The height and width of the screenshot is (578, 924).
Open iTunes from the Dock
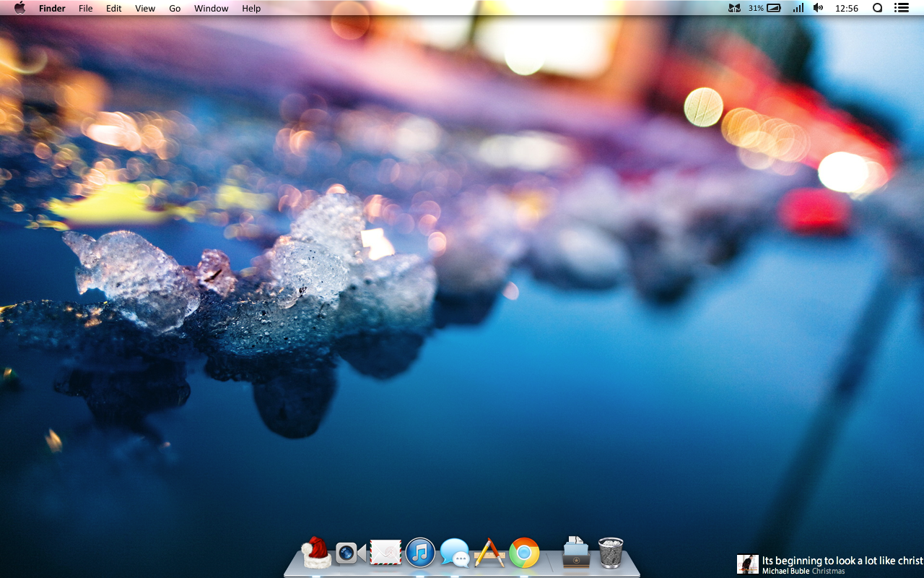point(420,553)
